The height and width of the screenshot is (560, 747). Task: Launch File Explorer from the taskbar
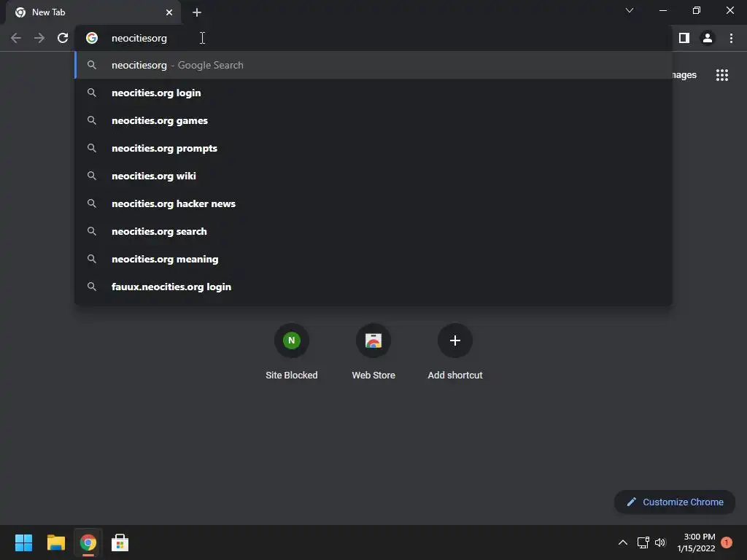coord(55,542)
